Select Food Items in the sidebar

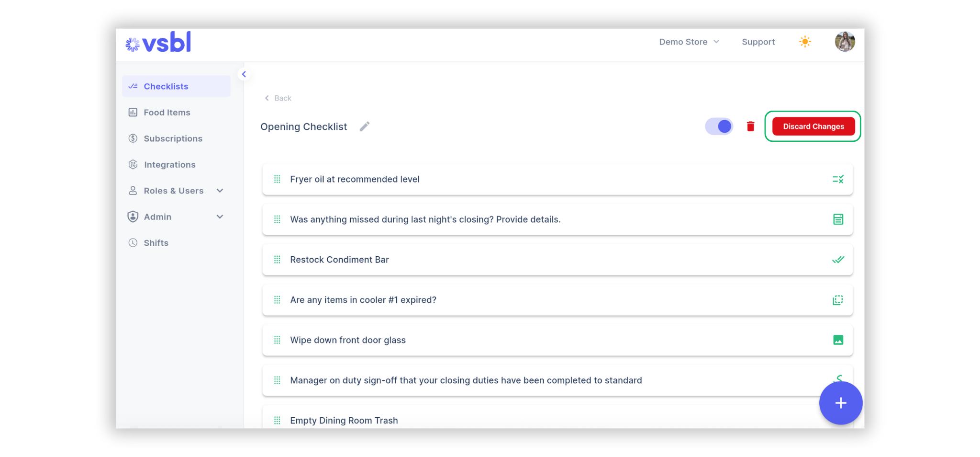point(167,112)
